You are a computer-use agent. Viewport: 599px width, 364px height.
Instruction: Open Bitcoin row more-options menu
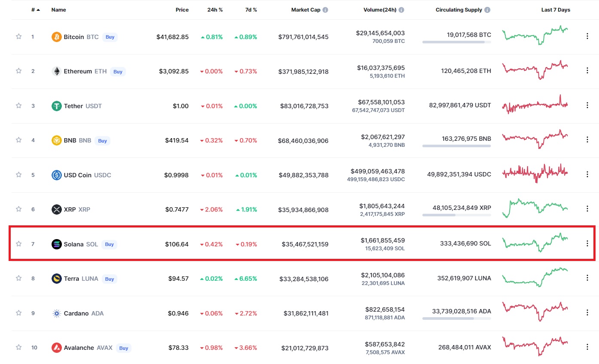(x=587, y=36)
